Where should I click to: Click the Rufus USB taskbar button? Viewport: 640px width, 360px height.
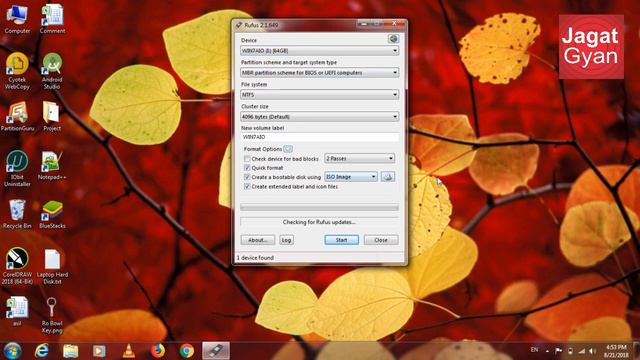coord(216,351)
